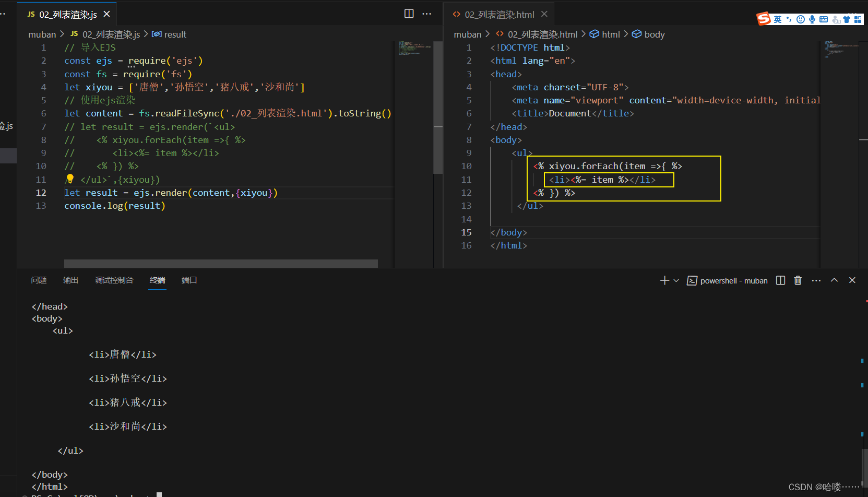Split the terminal panel

click(x=780, y=280)
